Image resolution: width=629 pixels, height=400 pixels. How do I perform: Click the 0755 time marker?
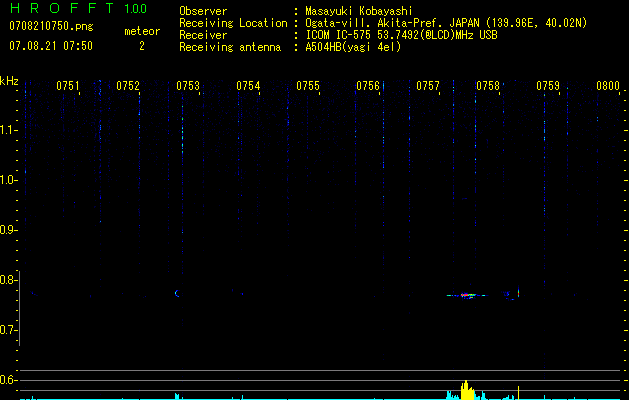[x=308, y=86]
